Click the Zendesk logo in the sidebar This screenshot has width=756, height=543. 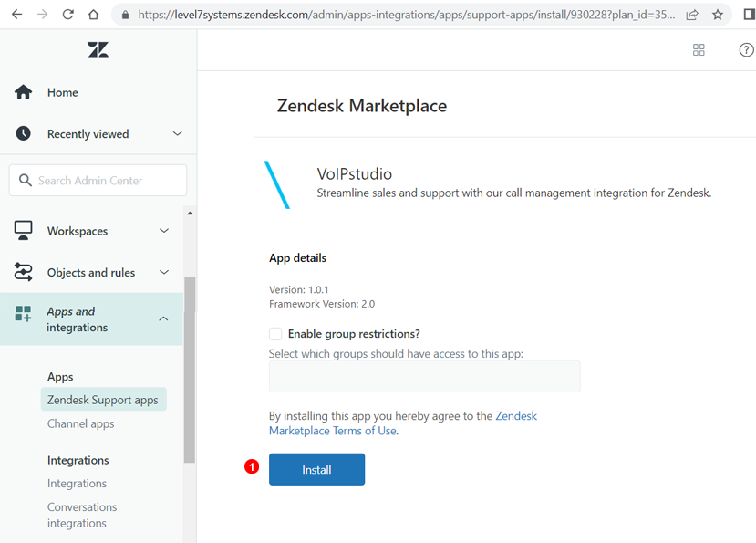tap(98, 50)
